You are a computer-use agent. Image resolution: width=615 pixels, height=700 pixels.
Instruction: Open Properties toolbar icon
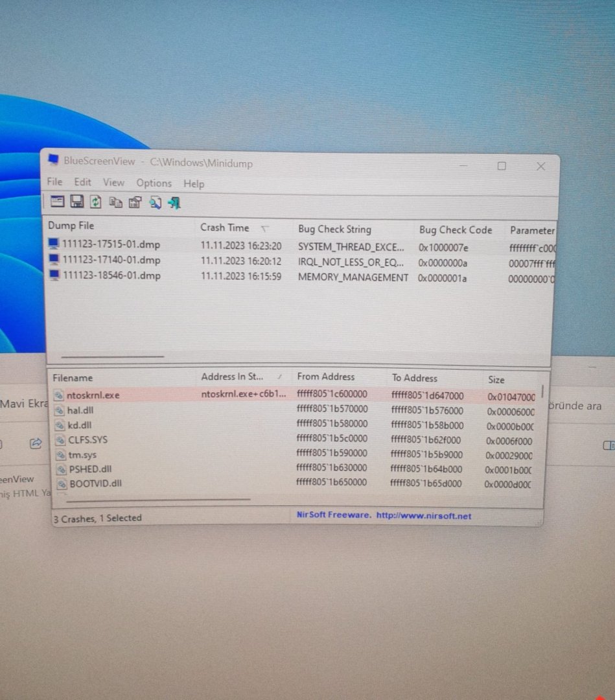pos(135,203)
